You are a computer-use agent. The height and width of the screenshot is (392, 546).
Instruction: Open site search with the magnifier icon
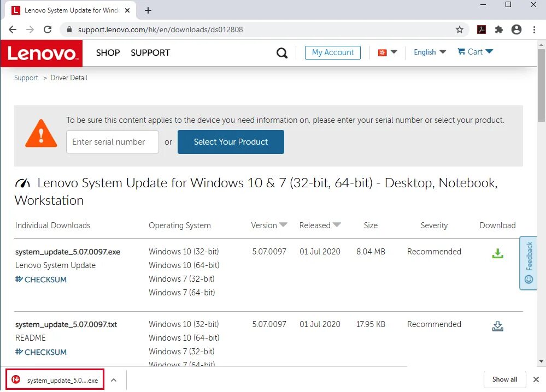[281, 53]
